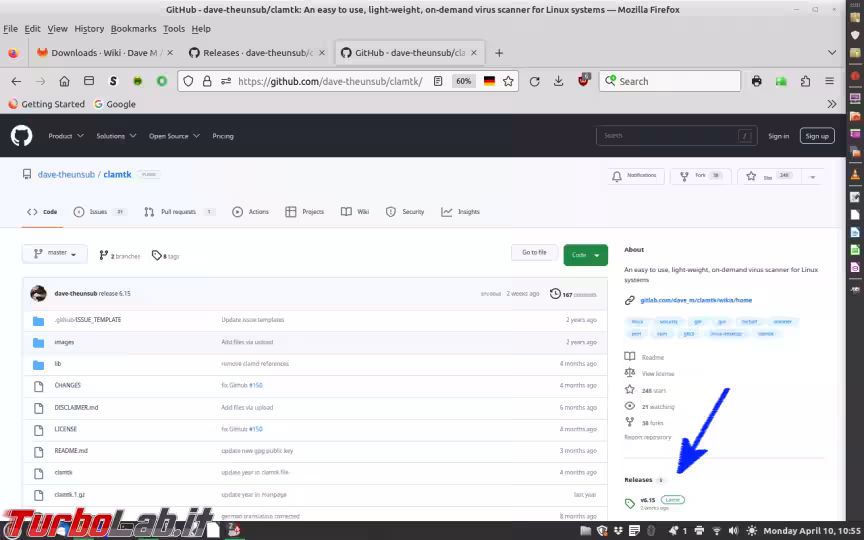This screenshot has height=540, width=864.
Task: Bookmark this page with the star icon
Action: tap(508, 82)
